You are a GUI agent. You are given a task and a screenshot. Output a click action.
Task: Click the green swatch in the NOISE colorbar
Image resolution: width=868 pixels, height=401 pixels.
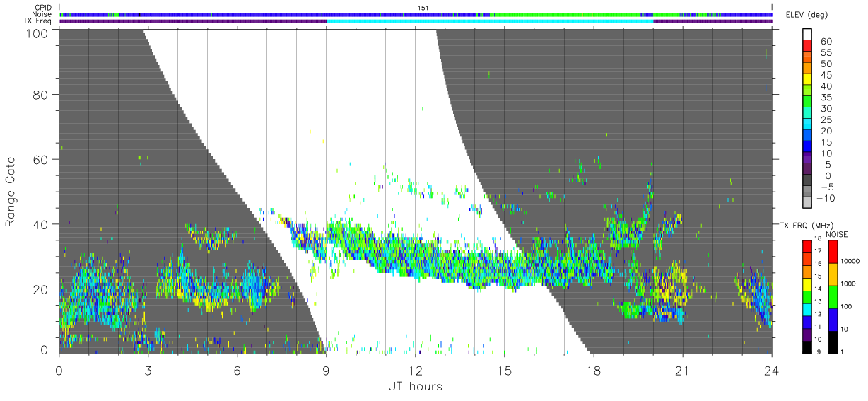[x=834, y=296]
